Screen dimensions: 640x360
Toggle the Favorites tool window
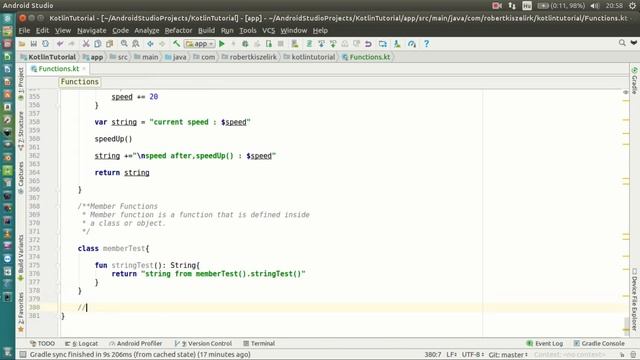(21, 312)
